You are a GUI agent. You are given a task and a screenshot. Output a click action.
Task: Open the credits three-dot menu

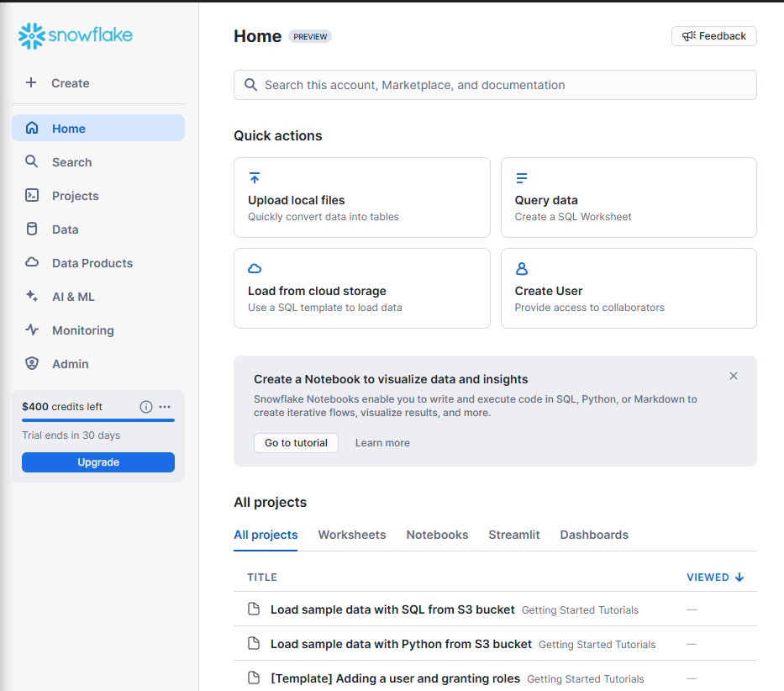point(165,407)
